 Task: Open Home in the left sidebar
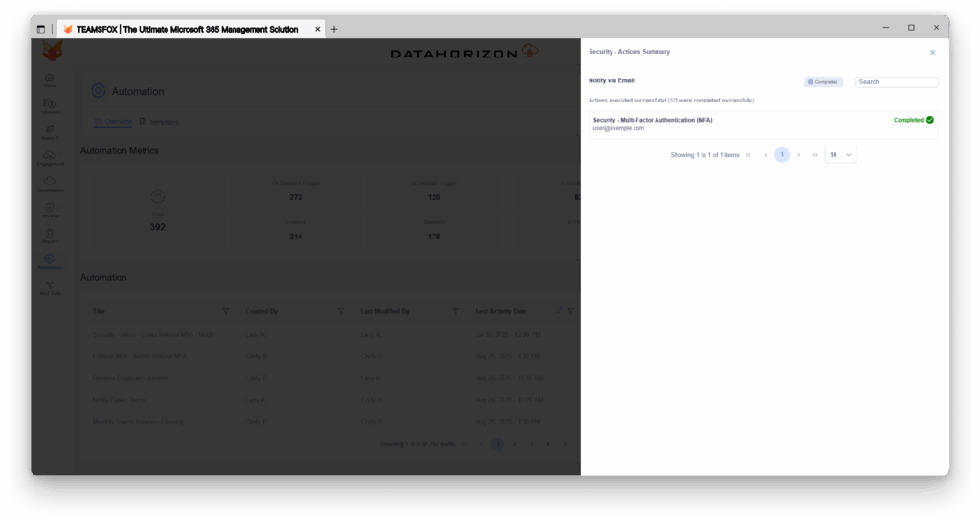point(50,80)
